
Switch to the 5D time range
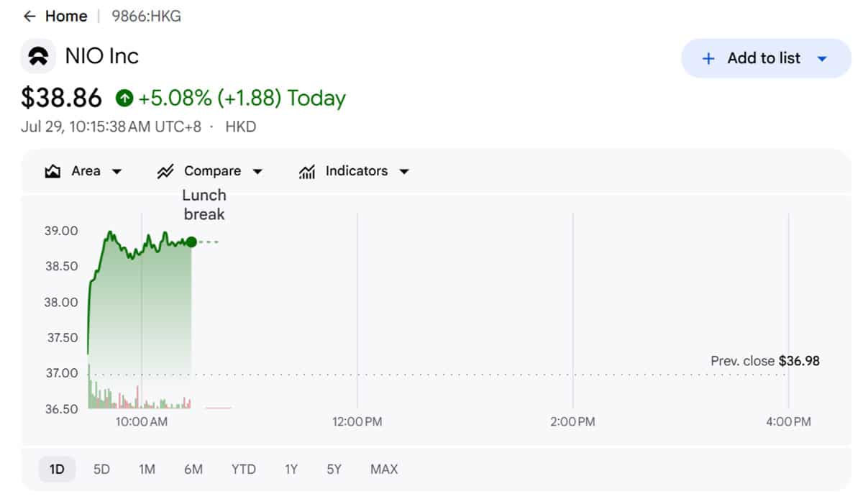pyautogui.click(x=101, y=469)
